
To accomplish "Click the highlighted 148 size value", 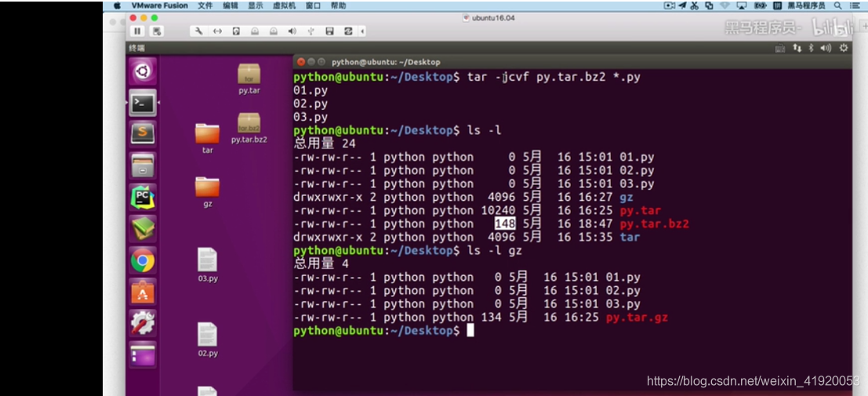I will (x=505, y=223).
